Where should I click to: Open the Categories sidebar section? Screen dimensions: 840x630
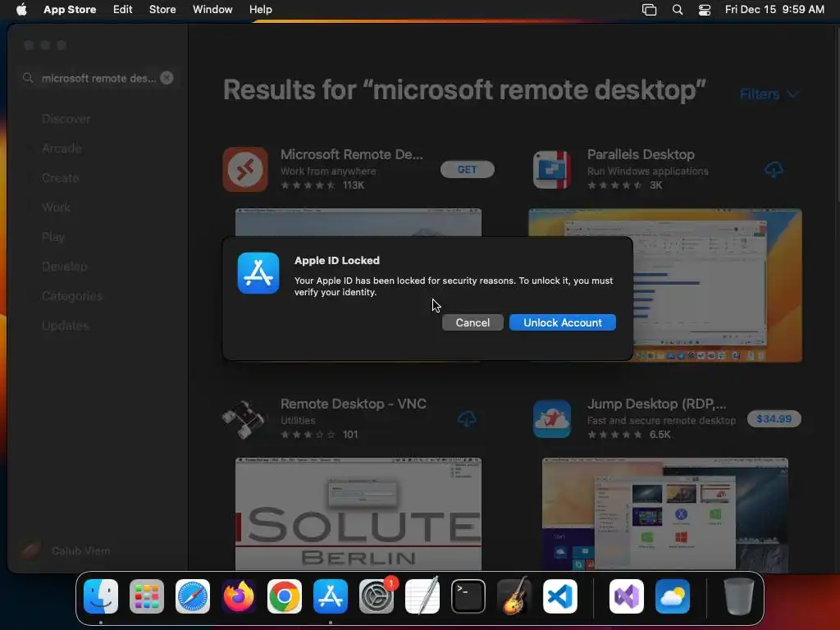(72, 295)
